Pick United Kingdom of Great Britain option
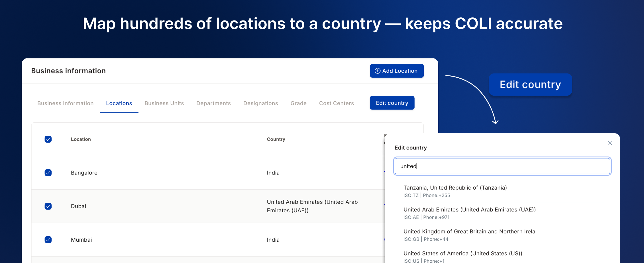The width and height of the screenshot is (644, 263). pyautogui.click(x=502, y=235)
